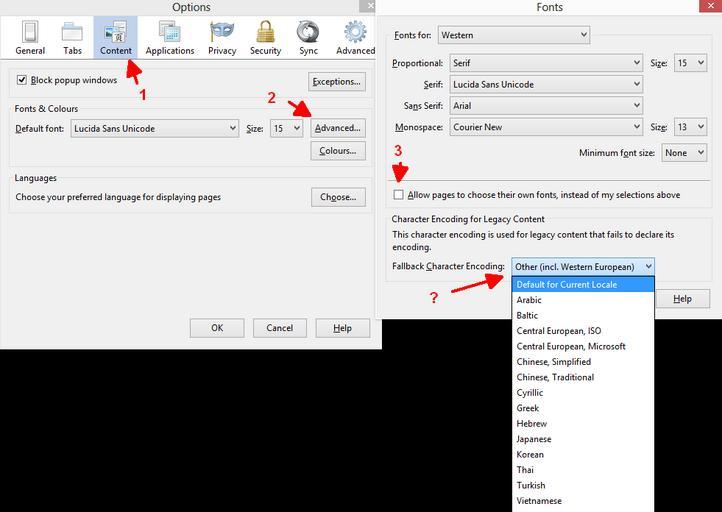Image resolution: width=722 pixels, height=512 pixels.
Task: Expand the Monospace Courier New dropdown
Action: tap(546, 127)
